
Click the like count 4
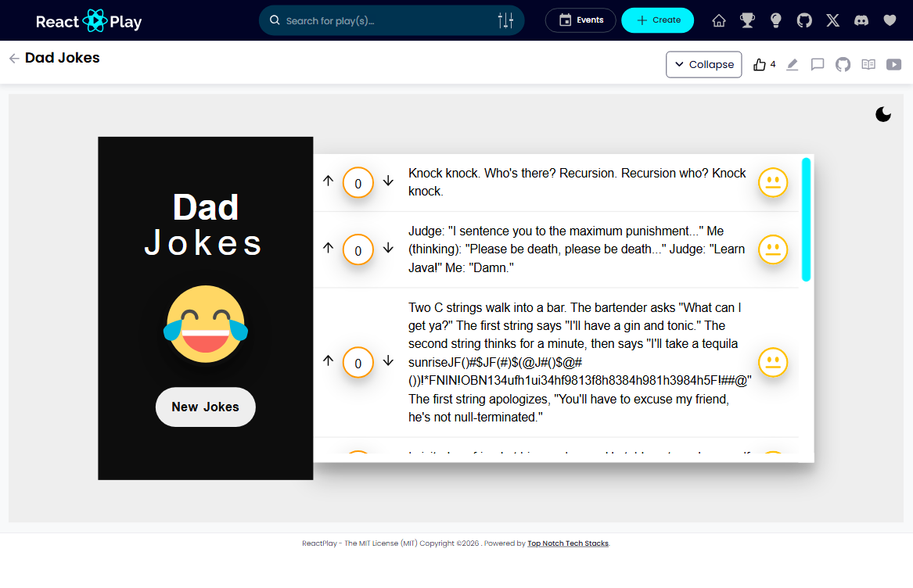(773, 64)
